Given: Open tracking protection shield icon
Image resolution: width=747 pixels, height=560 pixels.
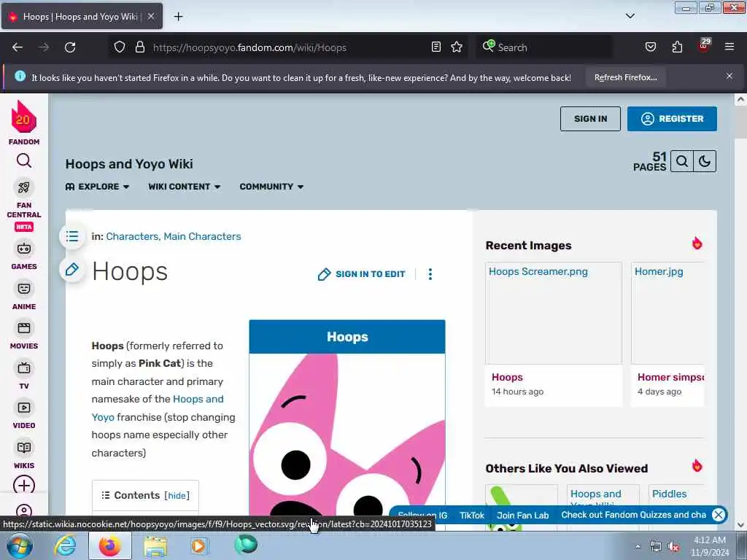Looking at the screenshot, I should tap(120, 47).
